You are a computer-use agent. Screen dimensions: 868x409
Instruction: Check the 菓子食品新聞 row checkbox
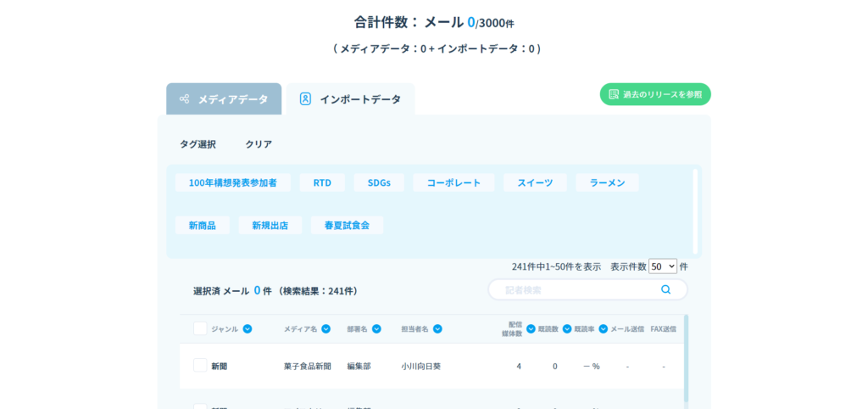click(x=200, y=366)
